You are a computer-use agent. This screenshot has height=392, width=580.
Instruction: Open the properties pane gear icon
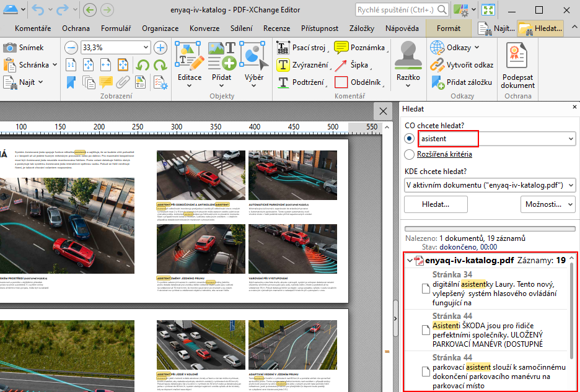point(161,82)
